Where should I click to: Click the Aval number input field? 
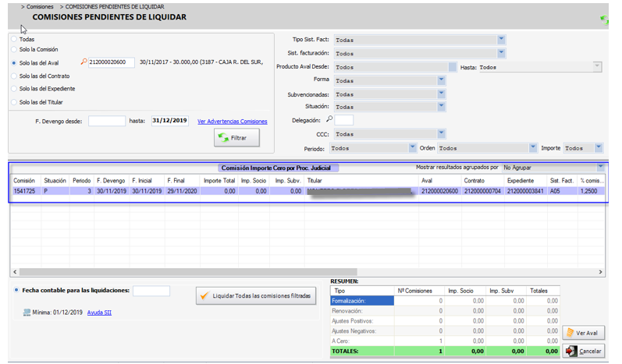tap(112, 62)
